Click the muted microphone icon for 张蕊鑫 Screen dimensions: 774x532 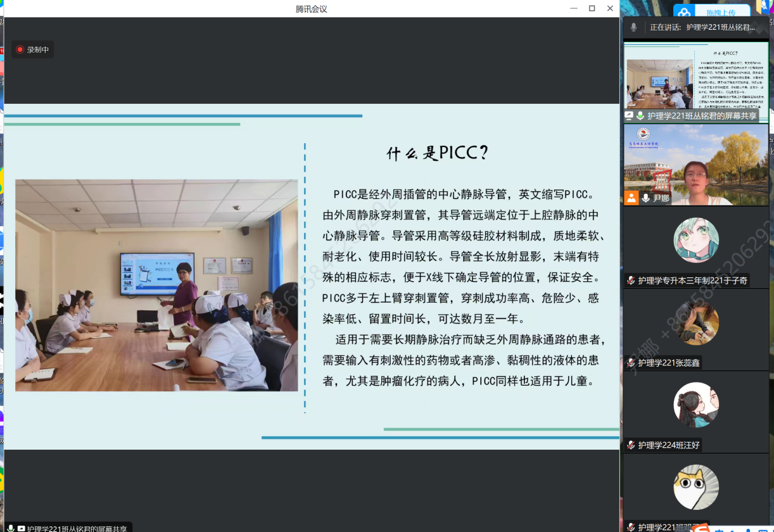point(631,363)
